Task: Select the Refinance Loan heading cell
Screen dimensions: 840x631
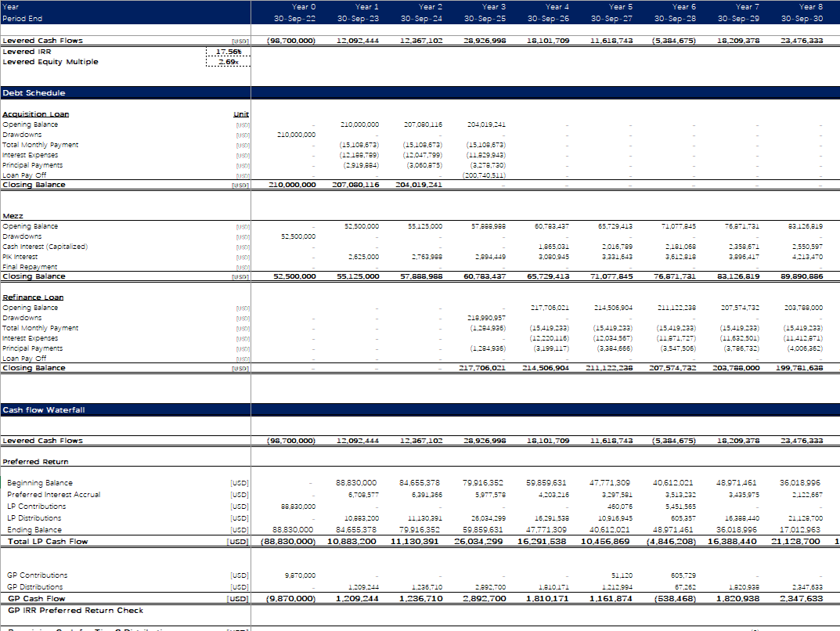Action: 33,297
